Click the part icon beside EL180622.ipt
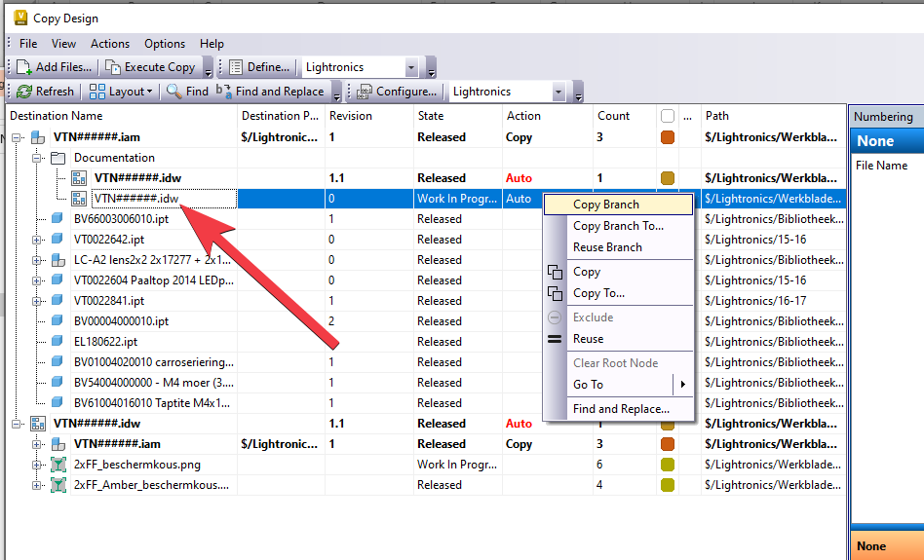924x560 pixels. tap(58, 341)
